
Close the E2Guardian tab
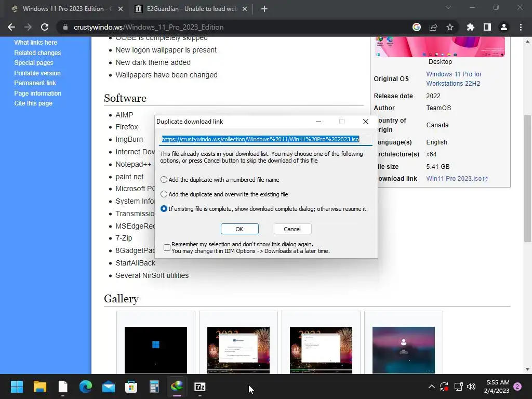[x=245, y=9]
